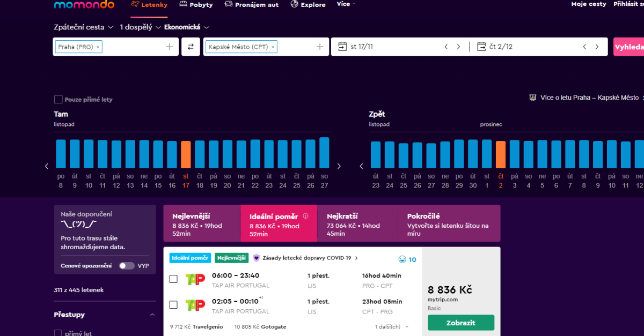Open the Pobyty section in navigation
644x336 pixels.
(196, 5)
